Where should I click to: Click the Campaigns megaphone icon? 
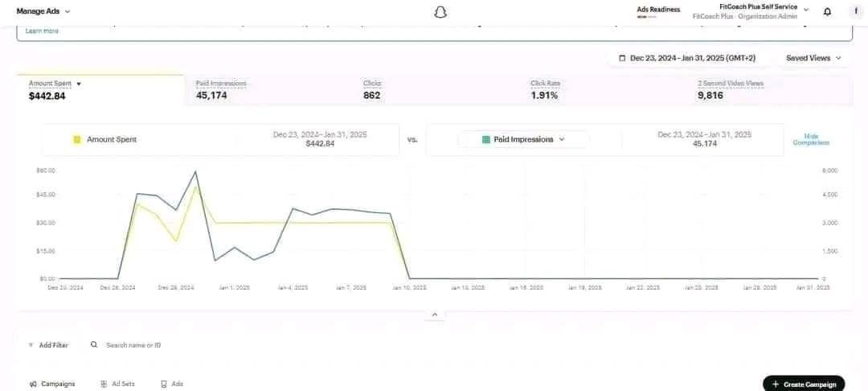33,384
